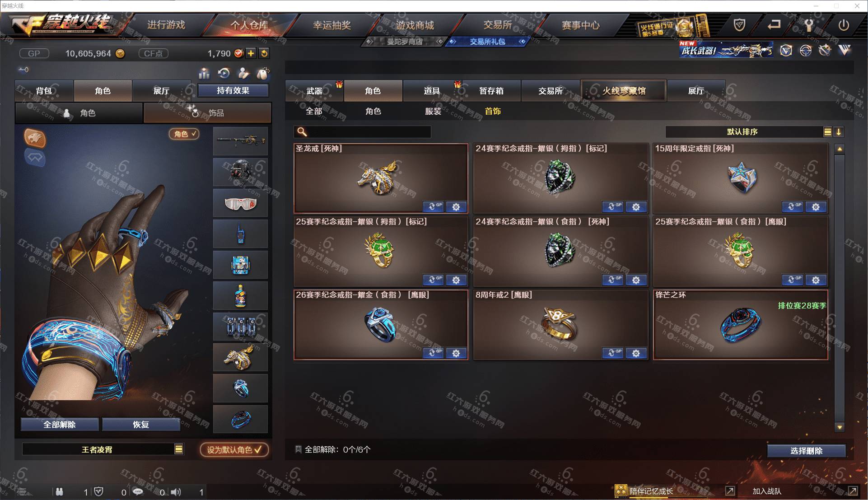Image resolution: width=868 pixels, height=500 pixels.
Task: Click the statistics bar chart icon
Action: pyautogui.click(x=204, y=73)
